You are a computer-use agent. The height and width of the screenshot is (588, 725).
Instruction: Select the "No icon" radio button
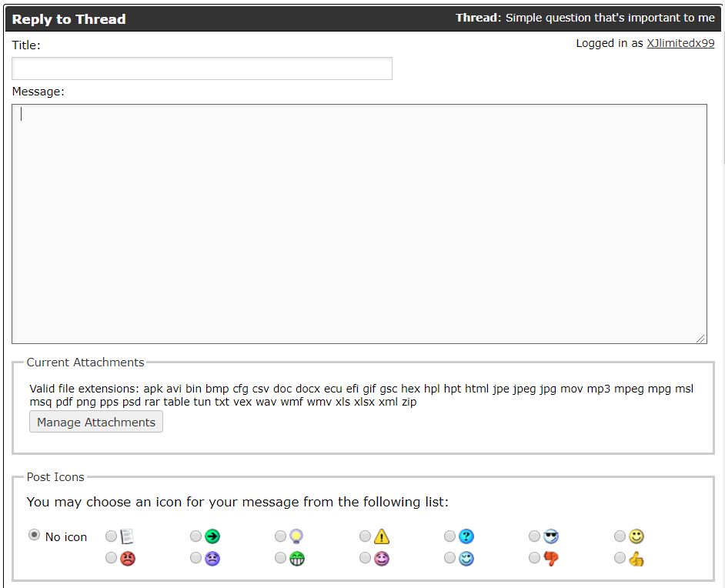[x=34, y=535]
